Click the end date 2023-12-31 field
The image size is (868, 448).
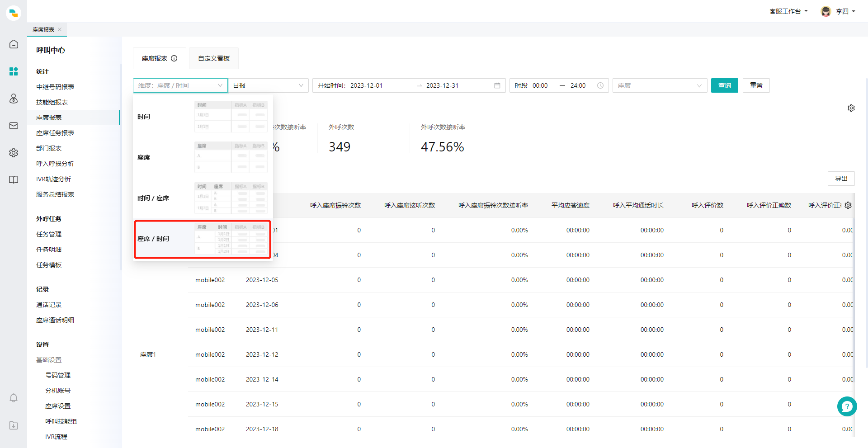[x=442, y=85]
